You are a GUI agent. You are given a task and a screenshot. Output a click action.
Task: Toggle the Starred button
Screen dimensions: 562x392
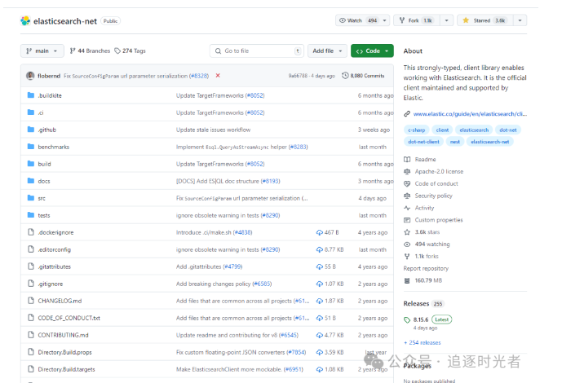pyautogui.click(x=485, y=20)
